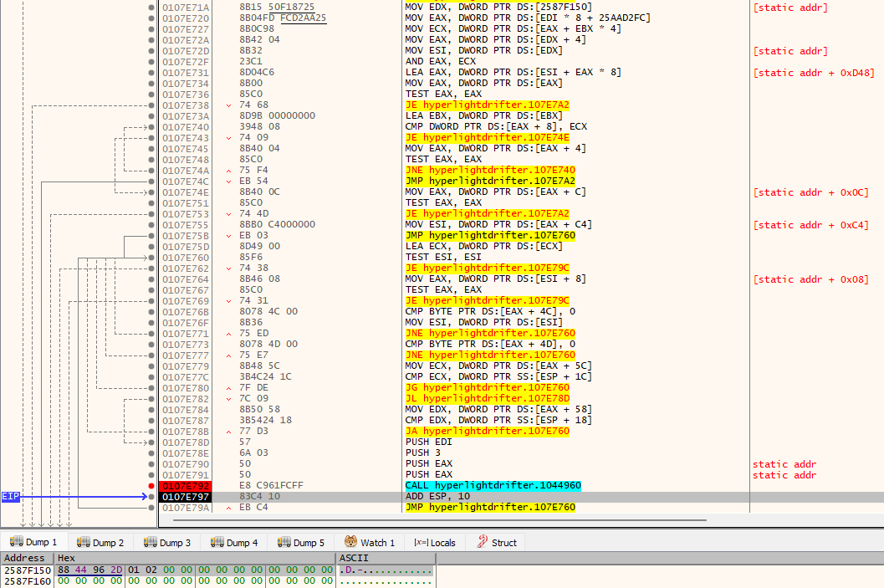Click the Dump 3 tab truck icon

pos(150,542)
